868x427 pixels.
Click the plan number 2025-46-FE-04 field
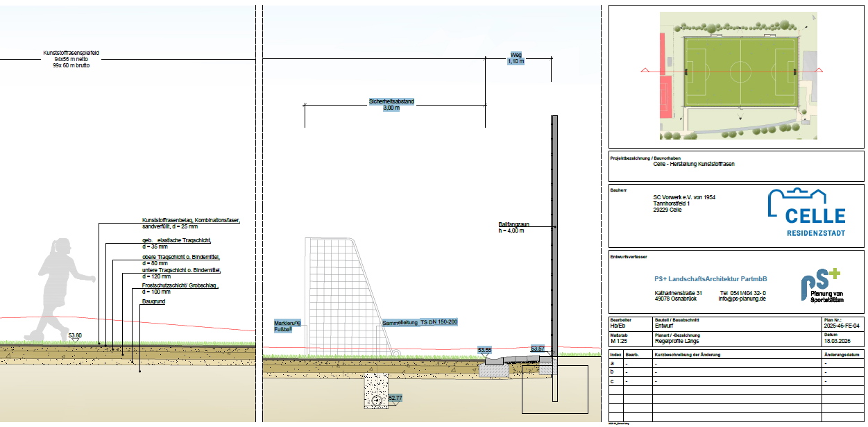point(842,325)
